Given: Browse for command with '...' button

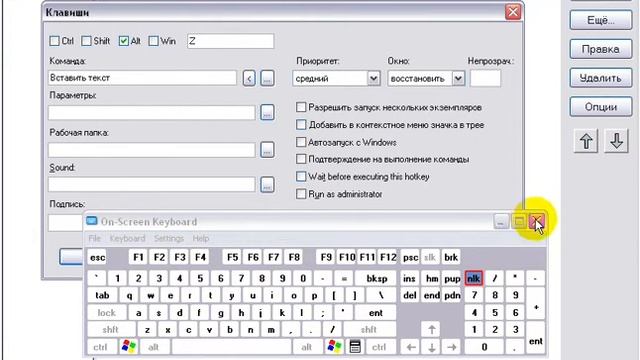Looking at the screenshot, I should coord(267,78).
